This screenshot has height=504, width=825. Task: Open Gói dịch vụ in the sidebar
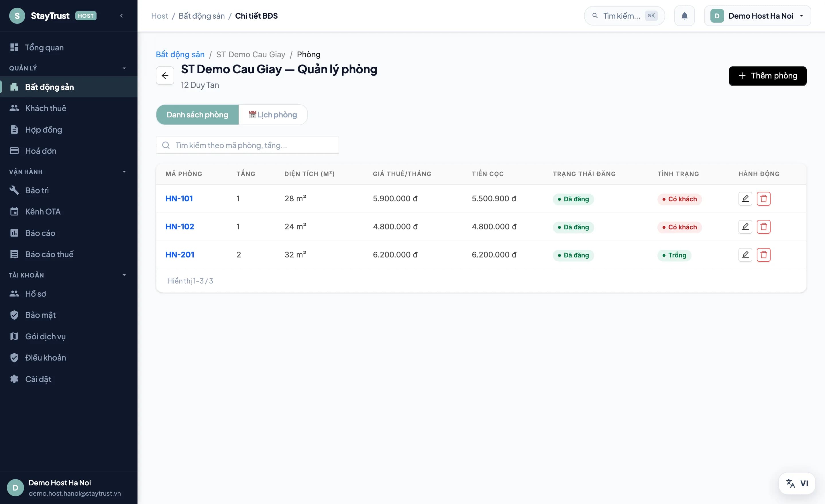tap(69, 336)
